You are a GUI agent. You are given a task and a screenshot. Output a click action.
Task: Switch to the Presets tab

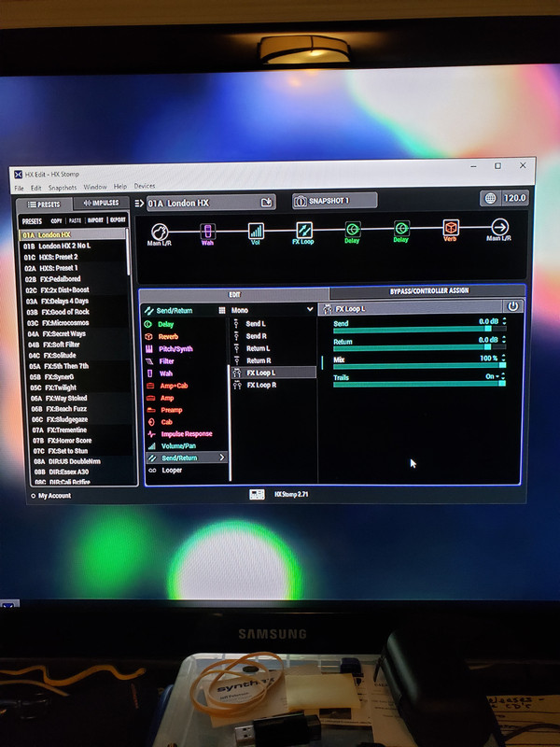pos(44,204)
